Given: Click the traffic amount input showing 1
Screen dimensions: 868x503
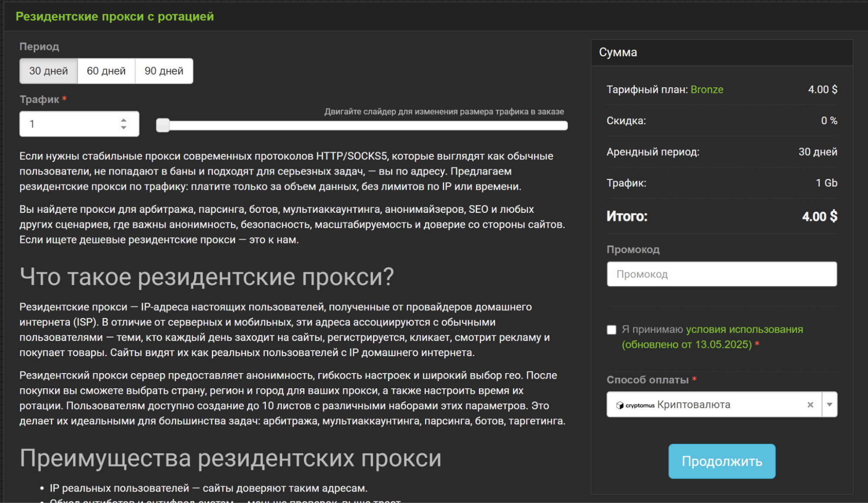Looking at the screenshot, I should (65, 124).
